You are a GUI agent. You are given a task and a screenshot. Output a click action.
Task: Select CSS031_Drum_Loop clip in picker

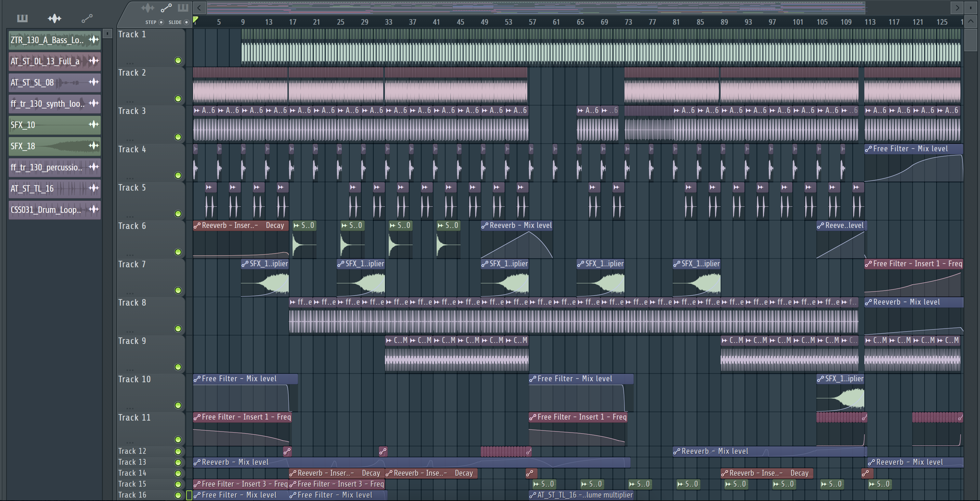pos(55,210)
